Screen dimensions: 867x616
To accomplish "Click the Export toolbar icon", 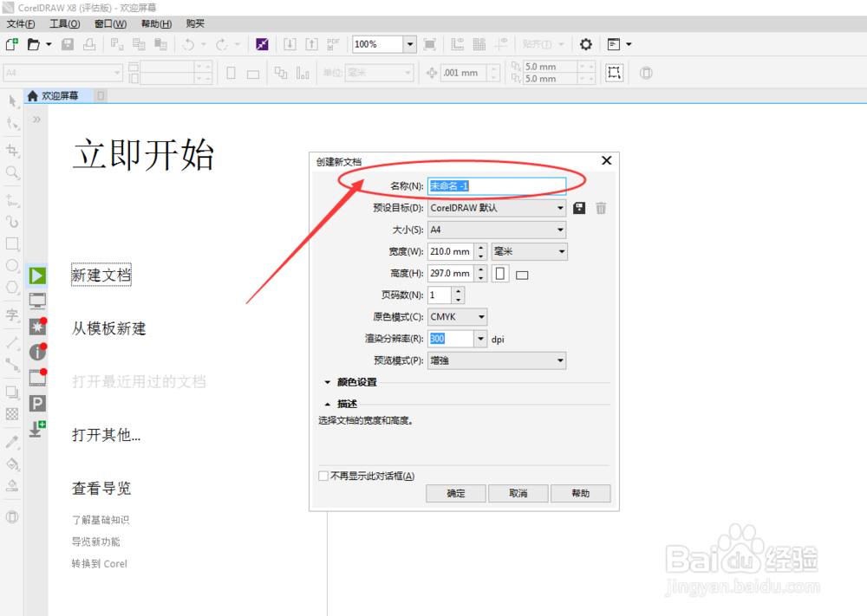I will click(312, 44).
